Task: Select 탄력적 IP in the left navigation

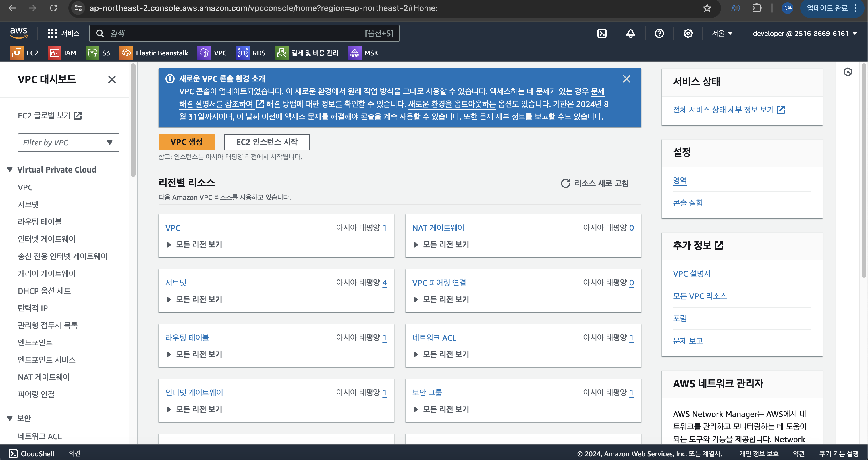Action: pos(33,308)
